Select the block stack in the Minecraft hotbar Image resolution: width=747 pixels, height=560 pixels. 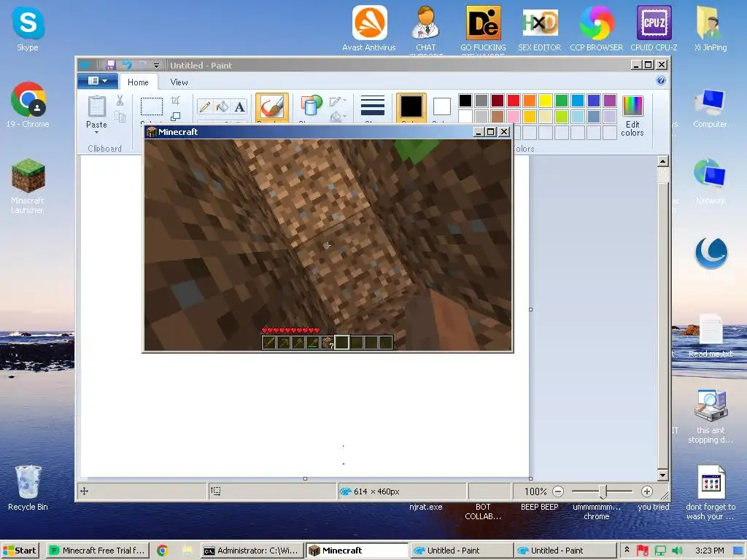[328, 343]
